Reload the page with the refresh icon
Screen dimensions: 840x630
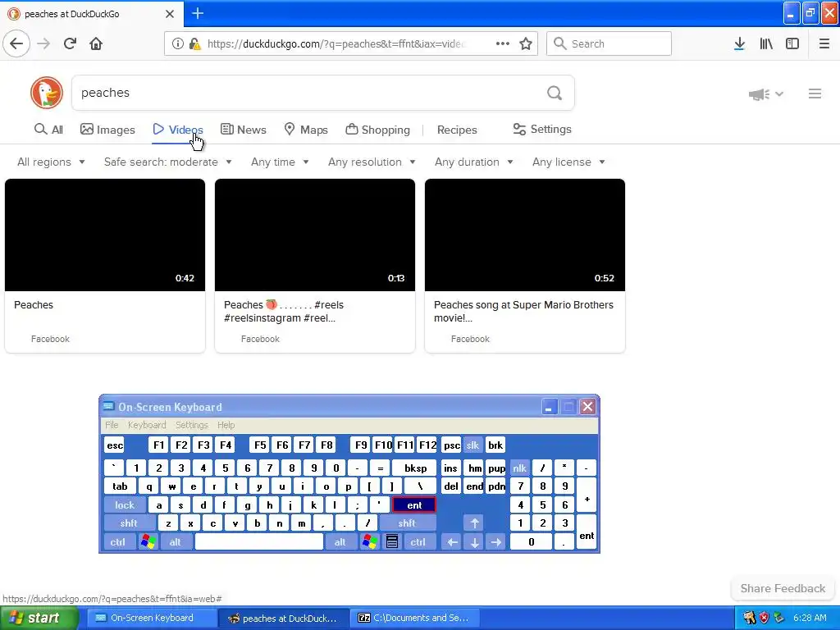(x=70, y=43)
